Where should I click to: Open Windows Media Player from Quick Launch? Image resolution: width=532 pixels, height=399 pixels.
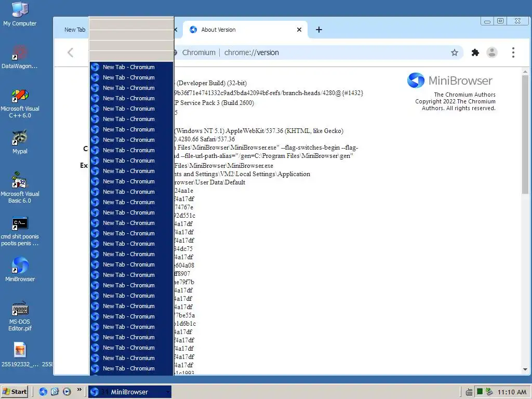pyautogui.click(x=67, y=392)
